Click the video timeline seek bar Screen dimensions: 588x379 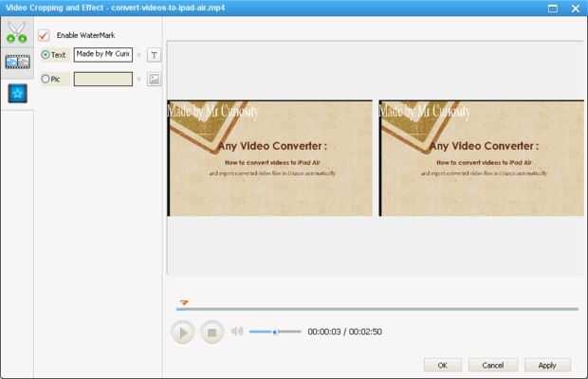coord(377,309)
